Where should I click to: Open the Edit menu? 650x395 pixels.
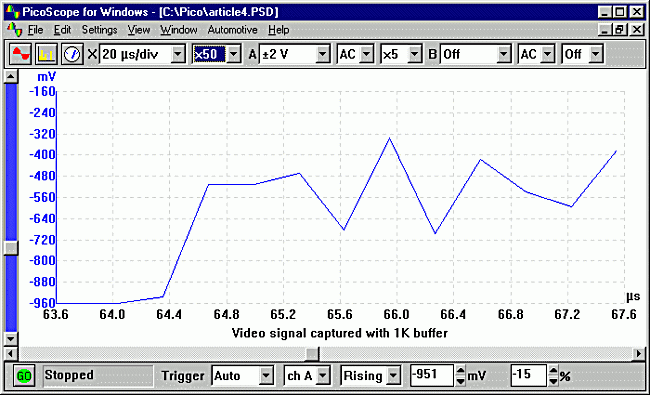62,30
